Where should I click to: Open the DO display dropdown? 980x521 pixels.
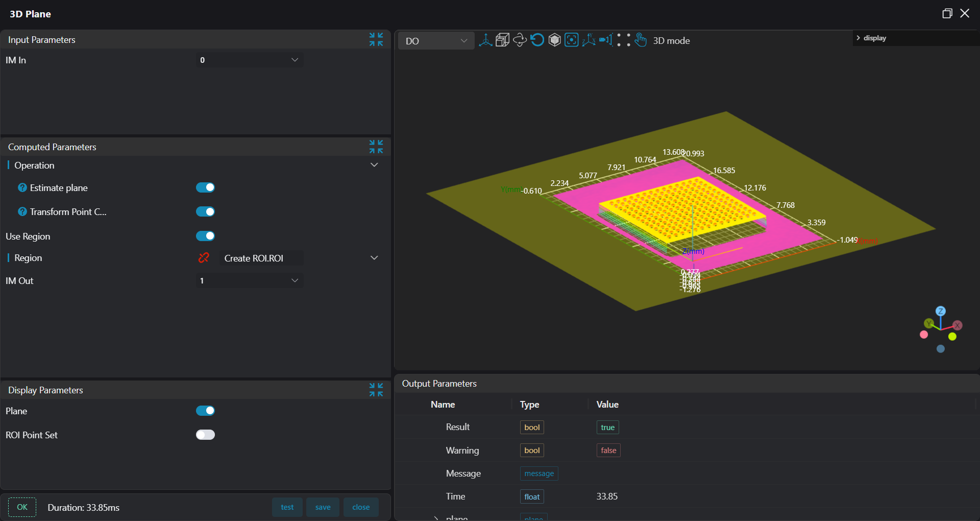pyautogui.click(x=436, y=41)
